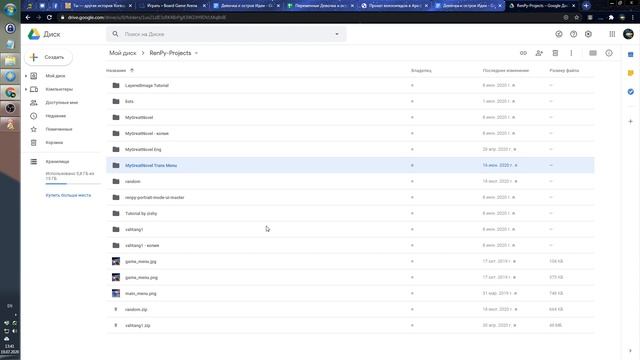Open Shared with me in sidebar
The height and width of the screenshot is (360, 640).
tap(61, 102)
